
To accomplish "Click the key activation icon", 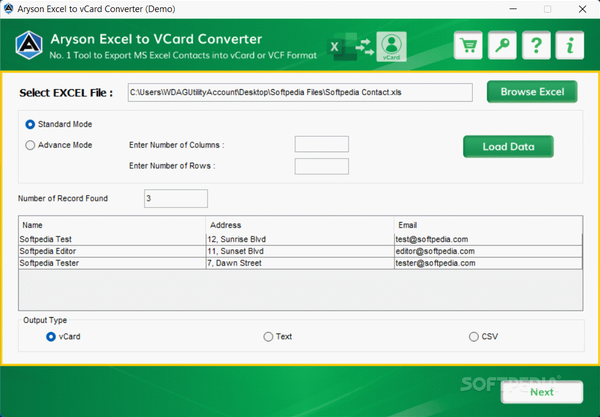I will tap(502, 46).
